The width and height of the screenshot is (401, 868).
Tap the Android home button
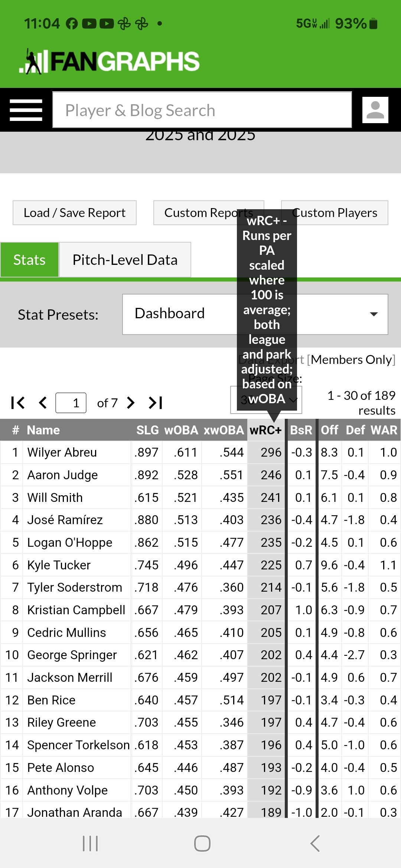tap(202, 843)
